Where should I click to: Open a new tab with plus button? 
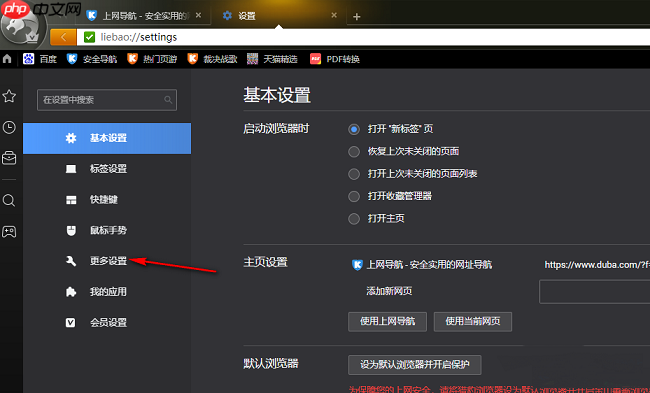click(357, 17)
